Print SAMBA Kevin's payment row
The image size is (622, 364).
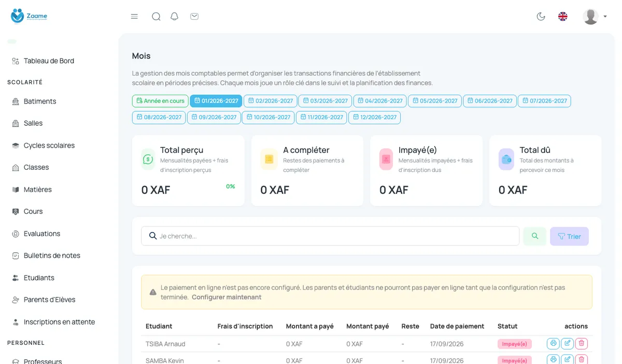tap(553, 359)
